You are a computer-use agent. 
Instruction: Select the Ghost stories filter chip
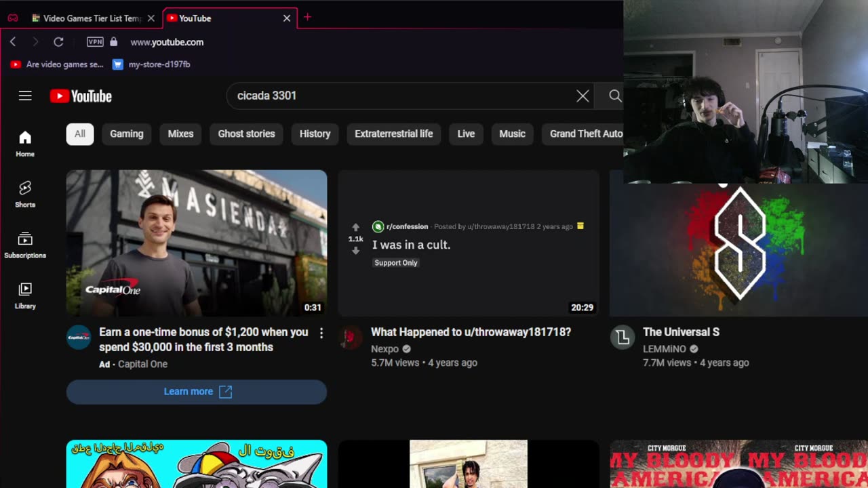pos(246,134)
